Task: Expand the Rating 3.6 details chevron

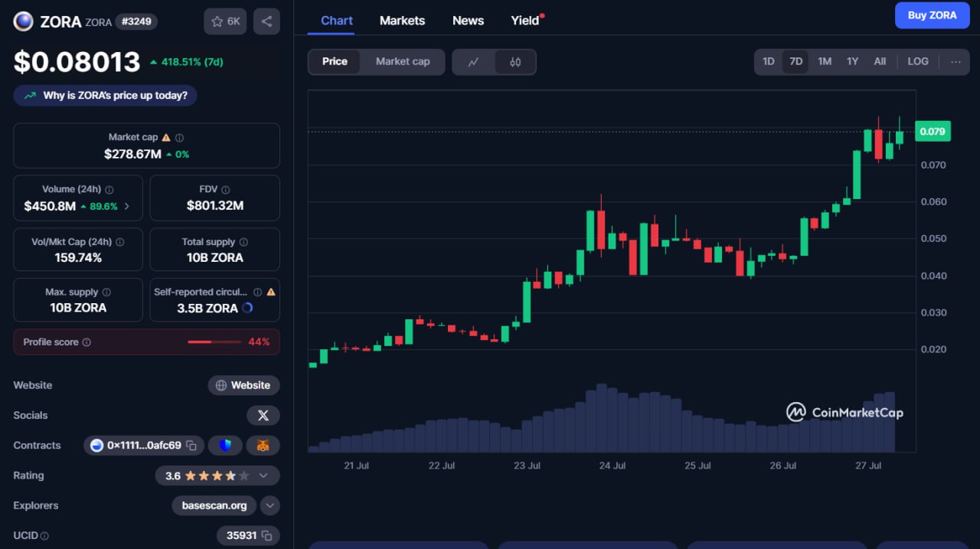Action: click(263, 475)
